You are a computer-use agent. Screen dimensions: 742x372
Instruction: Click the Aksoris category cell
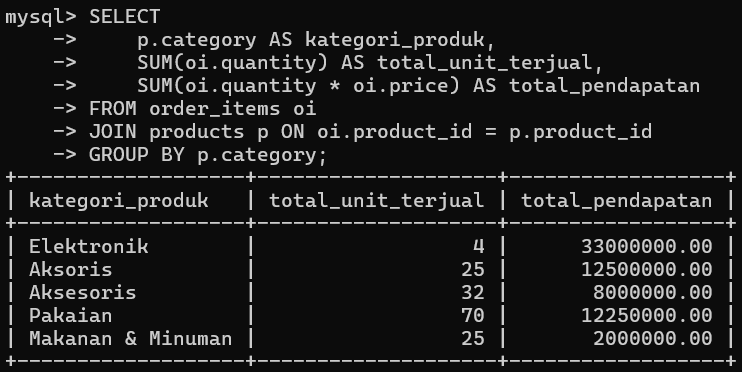click(71, 269)
